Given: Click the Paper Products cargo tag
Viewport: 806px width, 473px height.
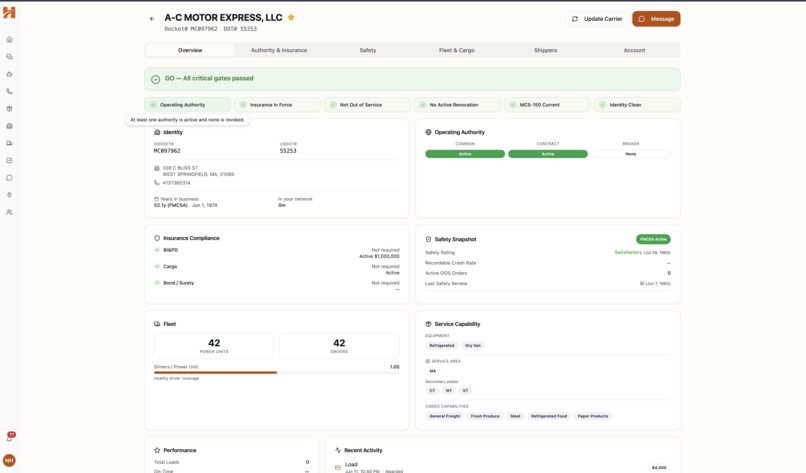Looking at the screenshot, I should click(x=593, y=416).
